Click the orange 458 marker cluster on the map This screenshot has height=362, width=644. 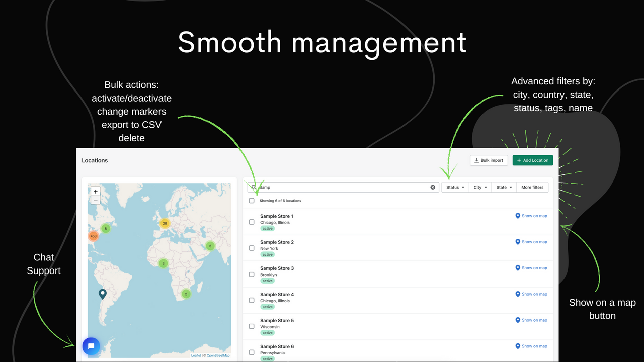point(94,236)
